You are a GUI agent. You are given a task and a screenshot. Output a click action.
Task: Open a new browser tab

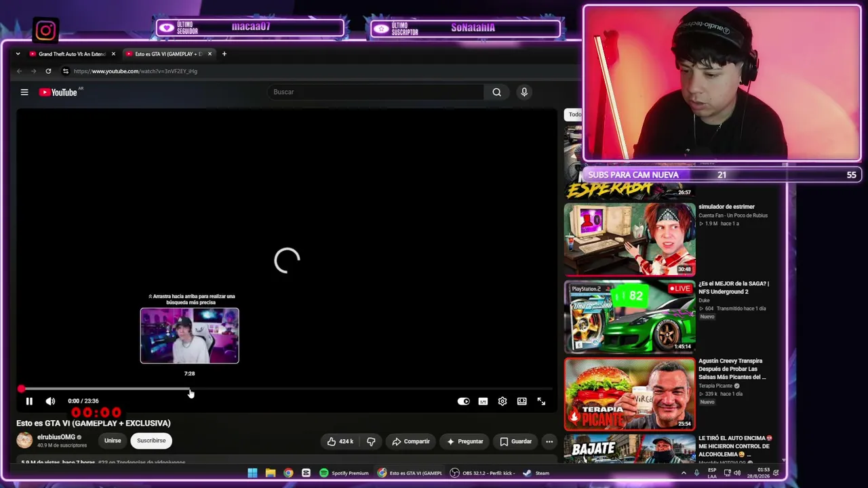click(224, 54)
